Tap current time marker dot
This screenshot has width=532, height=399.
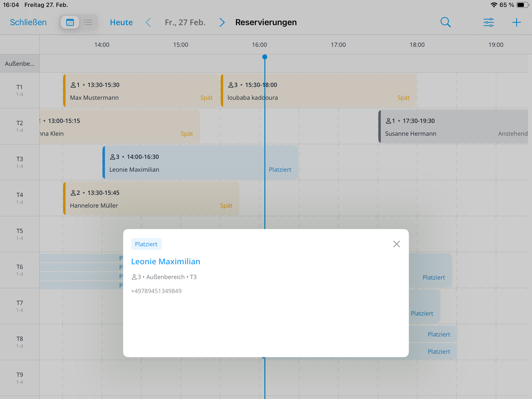point(265,57)
